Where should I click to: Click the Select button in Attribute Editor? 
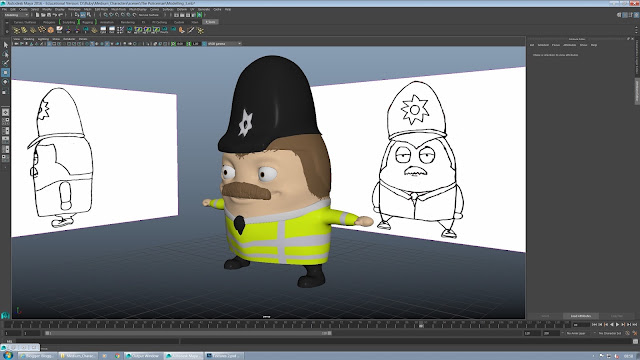pyautogui.click(x=545, y=316)
